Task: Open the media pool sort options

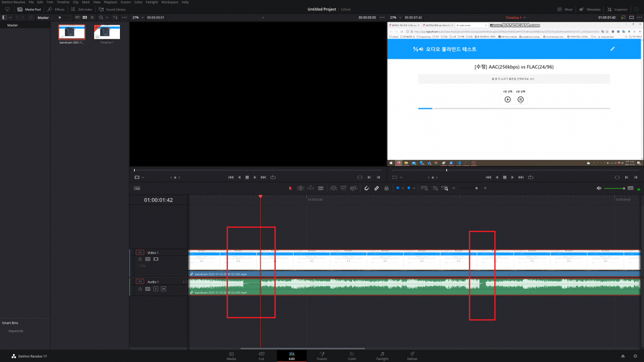Action: pyautogui.click(x=116, y=17)
